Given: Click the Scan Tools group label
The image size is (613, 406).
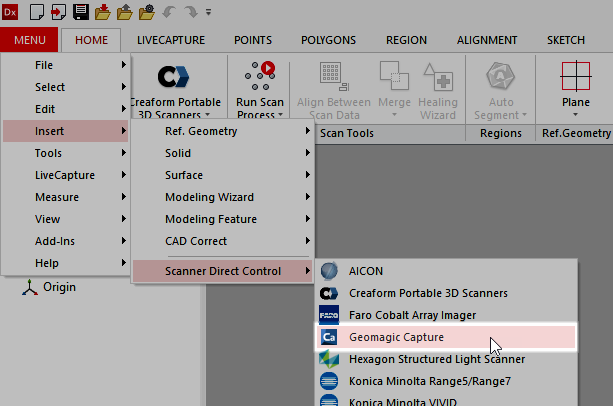Looking at the screenshot, I should coord(347,133).
